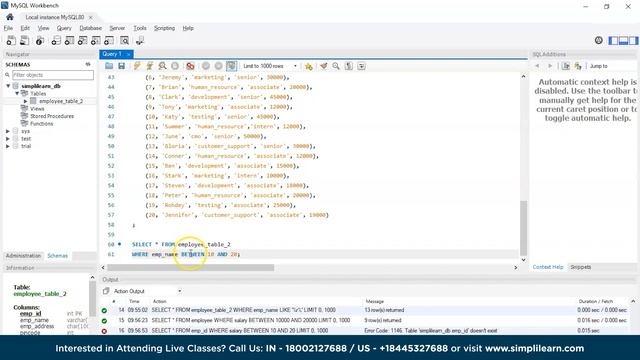Click the Rollback transaction icon

218,66
